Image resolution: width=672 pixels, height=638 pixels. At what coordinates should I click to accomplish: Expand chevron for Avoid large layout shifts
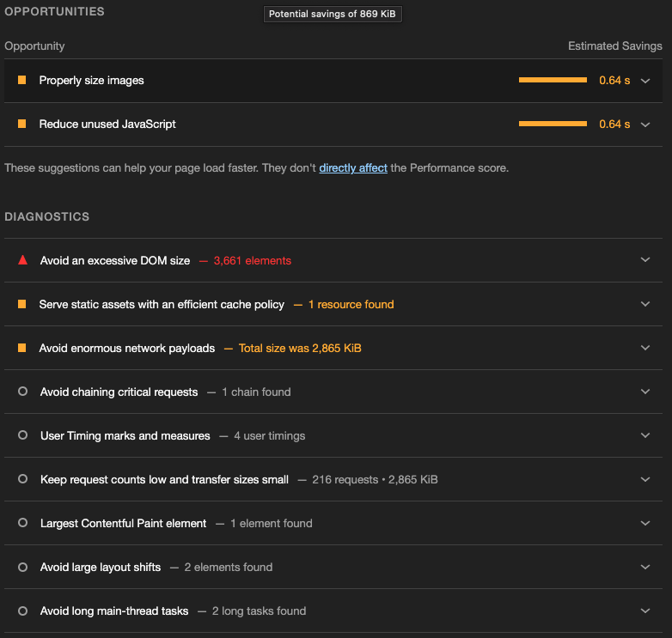click(x=645, y=567)
